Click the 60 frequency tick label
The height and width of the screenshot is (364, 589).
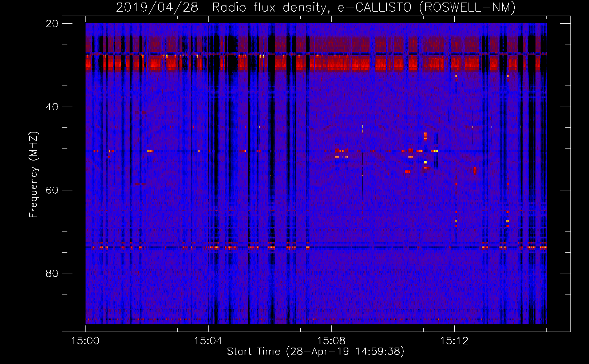(52, 190)
